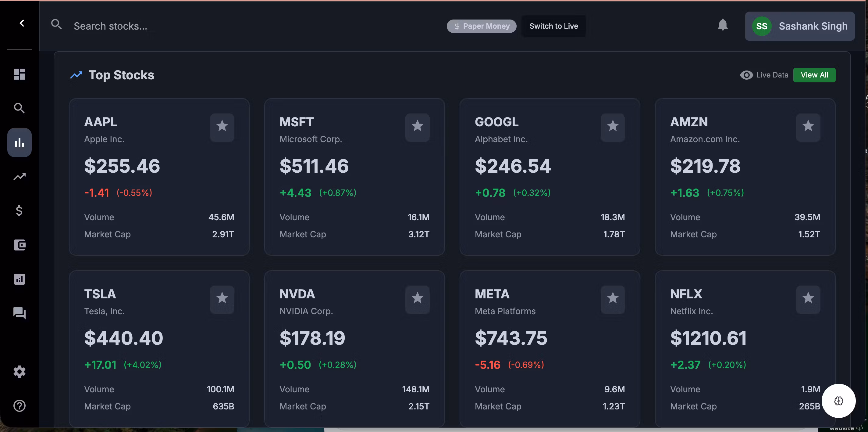Open the settings gear in sidebar
This screenshot has height=432, width=868.
(20, 372)
